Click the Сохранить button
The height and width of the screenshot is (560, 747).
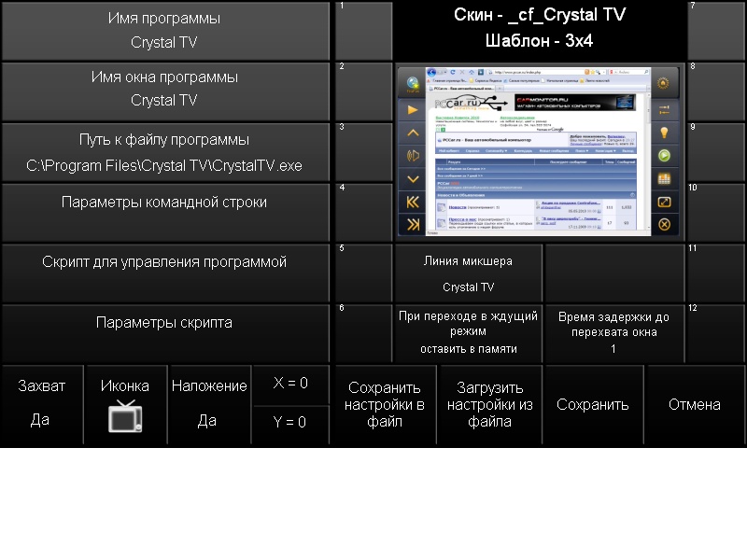593,405
